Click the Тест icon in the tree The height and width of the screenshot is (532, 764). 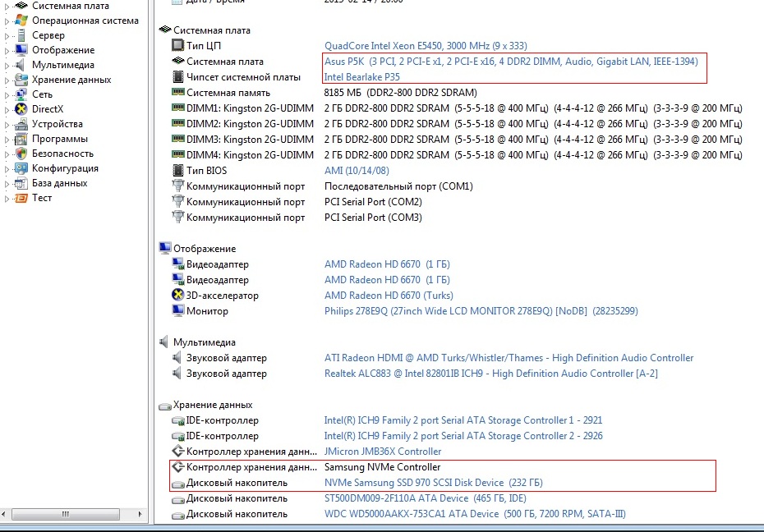[x=21, y=198]
